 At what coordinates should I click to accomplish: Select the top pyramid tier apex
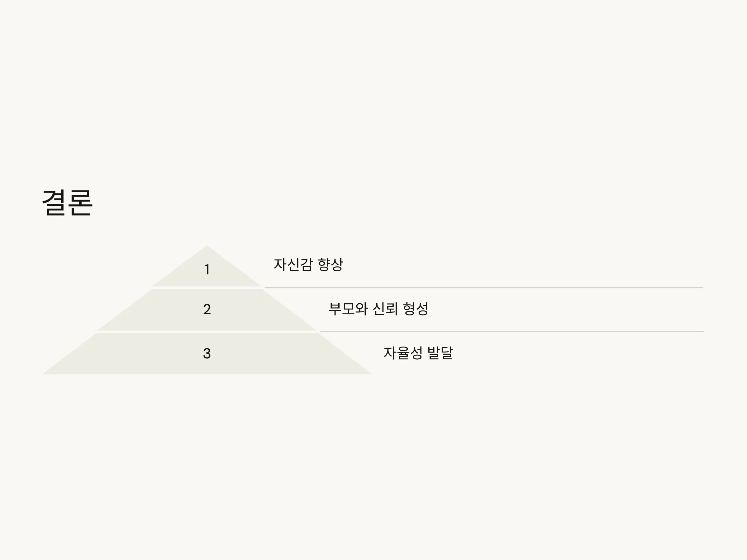[x=207, y=257]
